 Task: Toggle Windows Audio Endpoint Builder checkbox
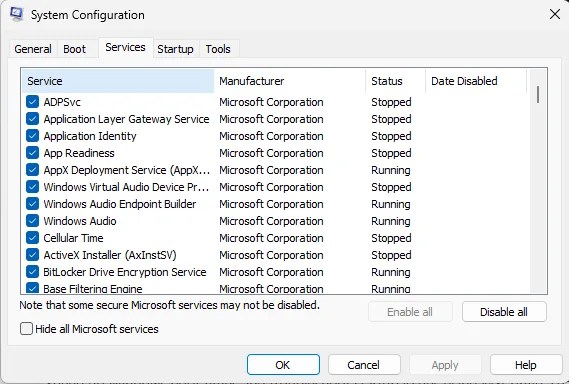pyautogui.click(x=33, y=204)
